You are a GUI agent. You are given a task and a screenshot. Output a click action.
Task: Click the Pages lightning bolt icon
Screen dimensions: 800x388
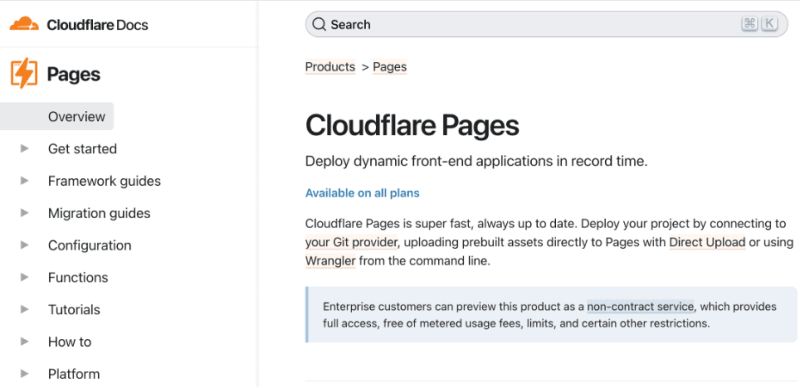pyautogui.click(x=24, y=73)
